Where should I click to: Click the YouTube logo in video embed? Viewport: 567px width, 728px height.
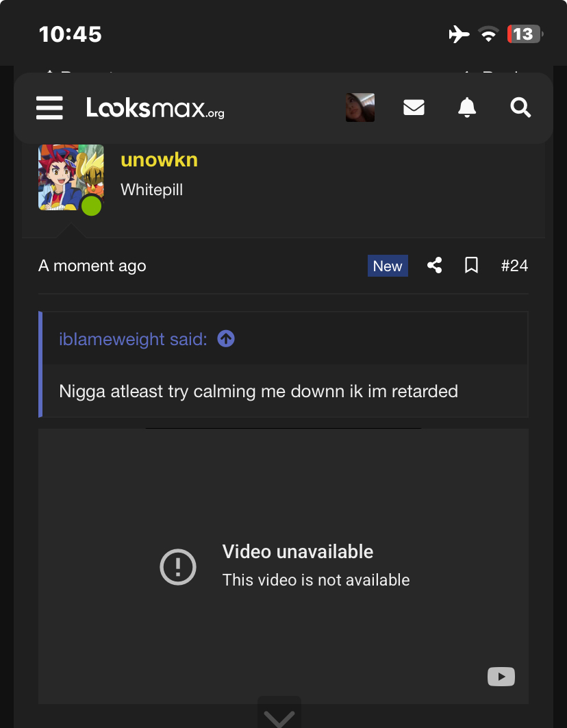(501, 677)
